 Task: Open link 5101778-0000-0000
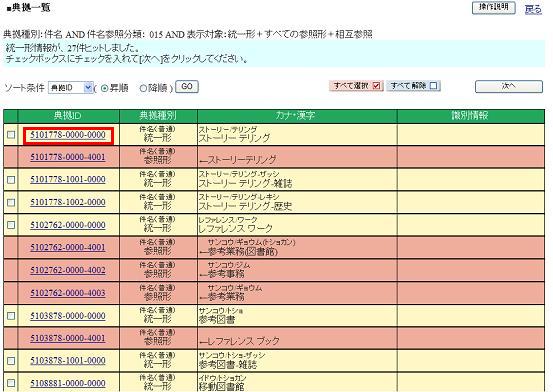pos(68,135)
